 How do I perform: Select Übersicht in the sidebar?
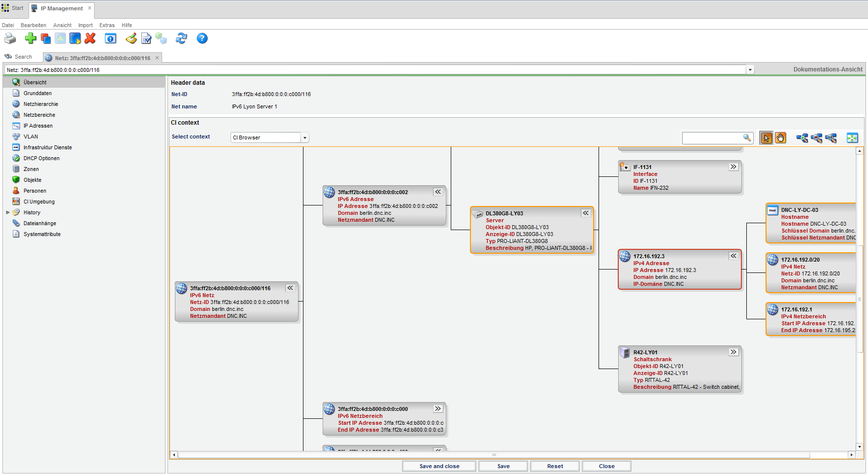coord(84,82)
